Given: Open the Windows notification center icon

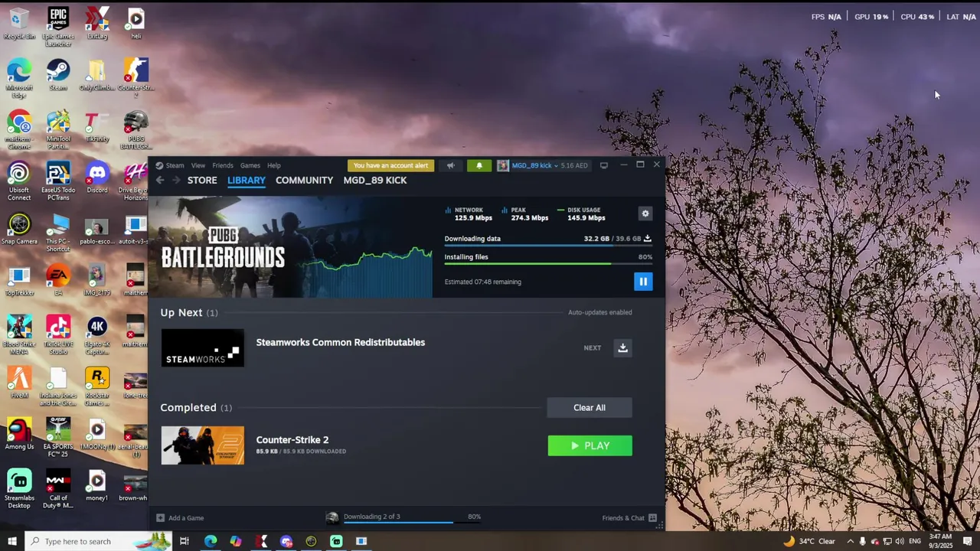Looking at the screenshot, I should point(968,542).
